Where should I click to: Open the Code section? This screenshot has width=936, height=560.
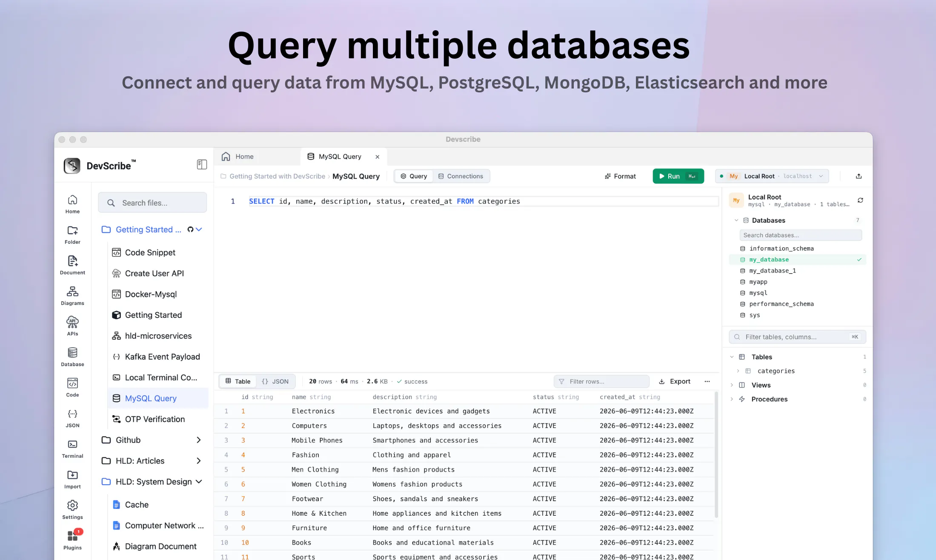(72, 388)
